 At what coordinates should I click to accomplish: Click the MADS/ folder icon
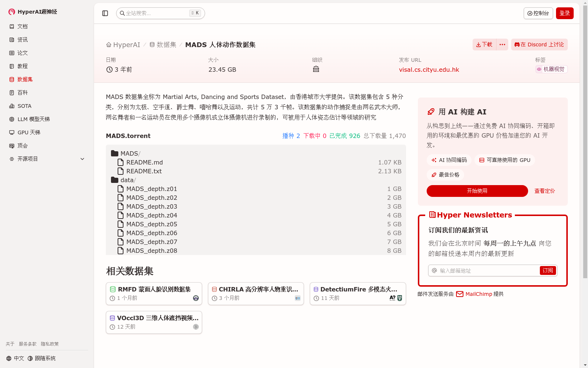[115, 153]
